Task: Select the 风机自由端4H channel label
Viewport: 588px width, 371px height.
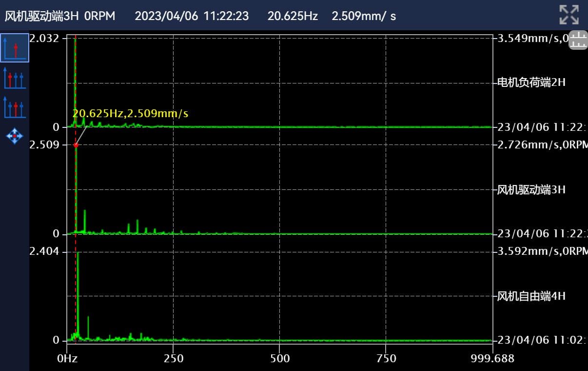Action: pos(531,296)
